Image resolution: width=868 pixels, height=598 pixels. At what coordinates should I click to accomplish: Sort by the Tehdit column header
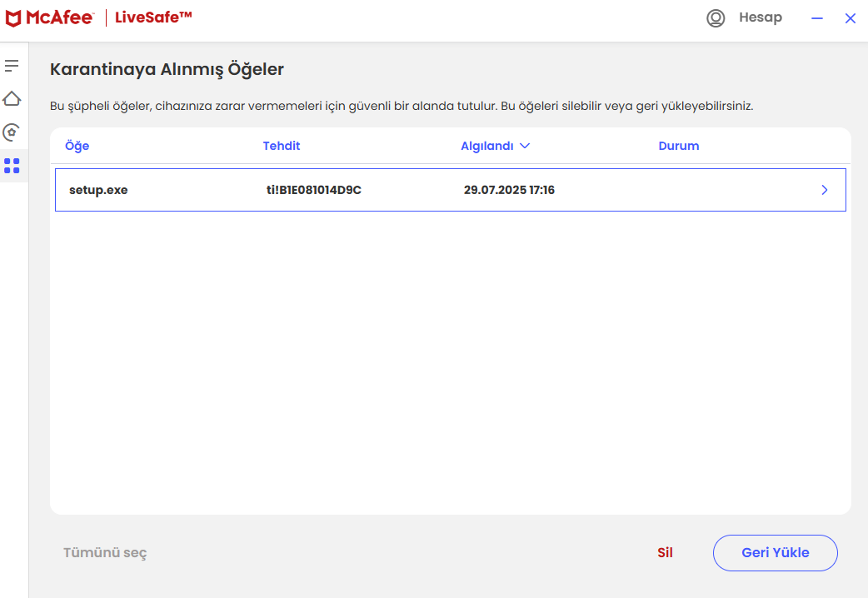[282, 146]
